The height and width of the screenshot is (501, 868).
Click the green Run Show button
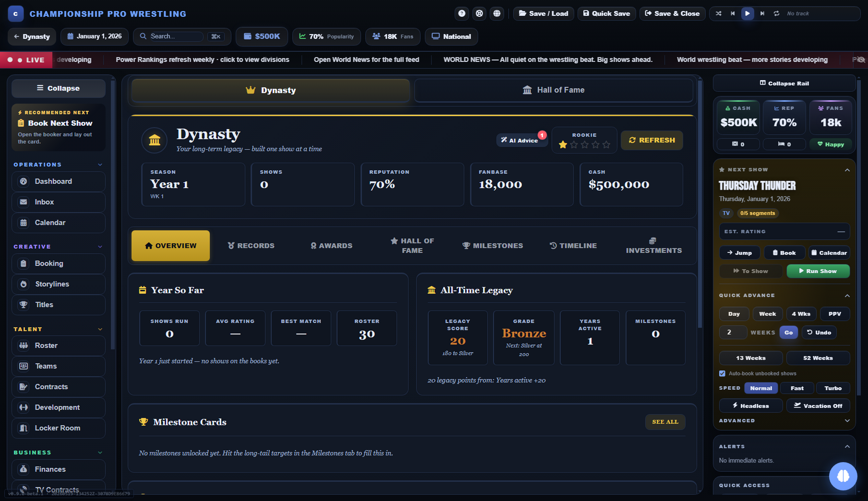pos(818,271)
